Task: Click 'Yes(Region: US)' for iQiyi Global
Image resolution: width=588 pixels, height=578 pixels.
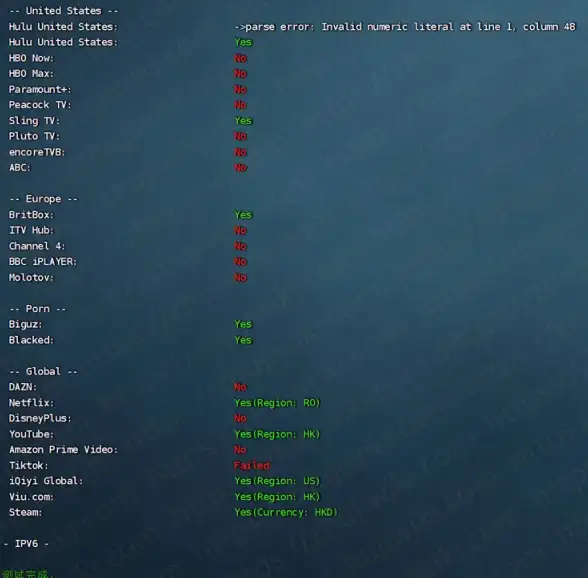Action: click(x=278, y=481)
